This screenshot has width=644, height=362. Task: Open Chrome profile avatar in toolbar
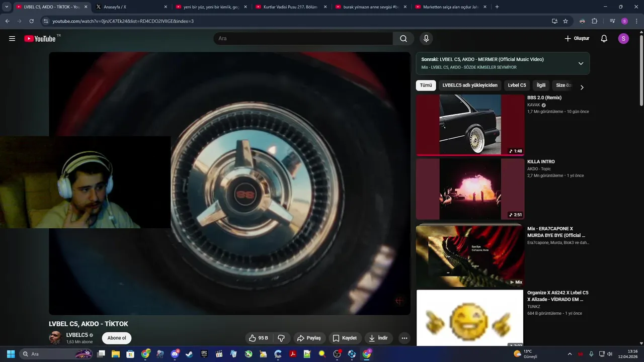[x=624, y=21]
